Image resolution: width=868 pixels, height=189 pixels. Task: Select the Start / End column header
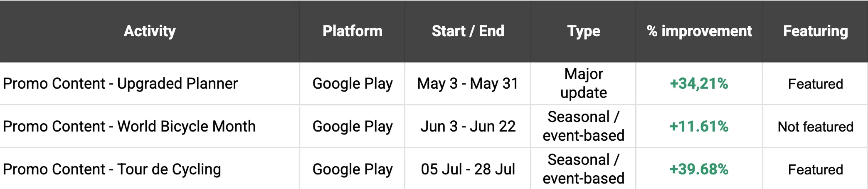point(468,31)
